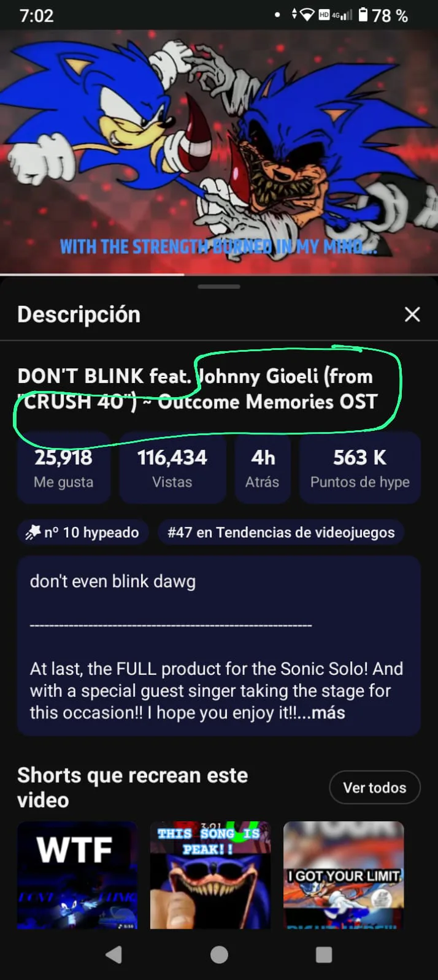
Task: Tap the Android back navigation icon
Action: tap(114, 954)
